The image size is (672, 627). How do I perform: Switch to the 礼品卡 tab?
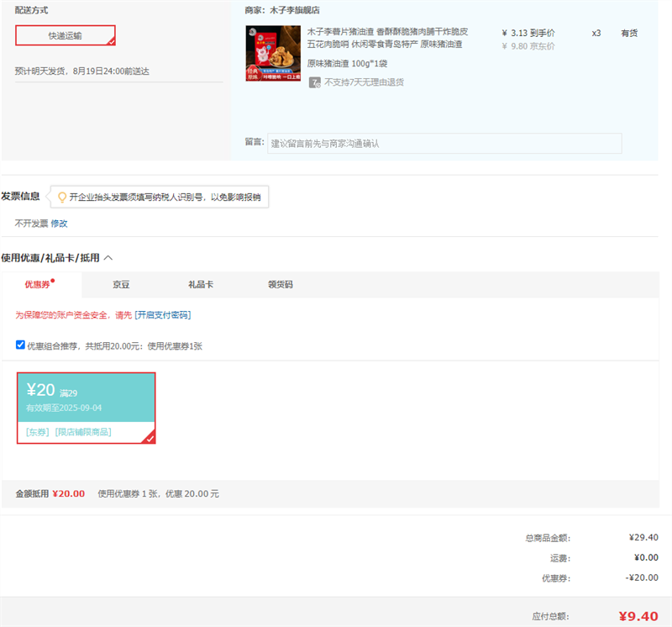(200, 285)
